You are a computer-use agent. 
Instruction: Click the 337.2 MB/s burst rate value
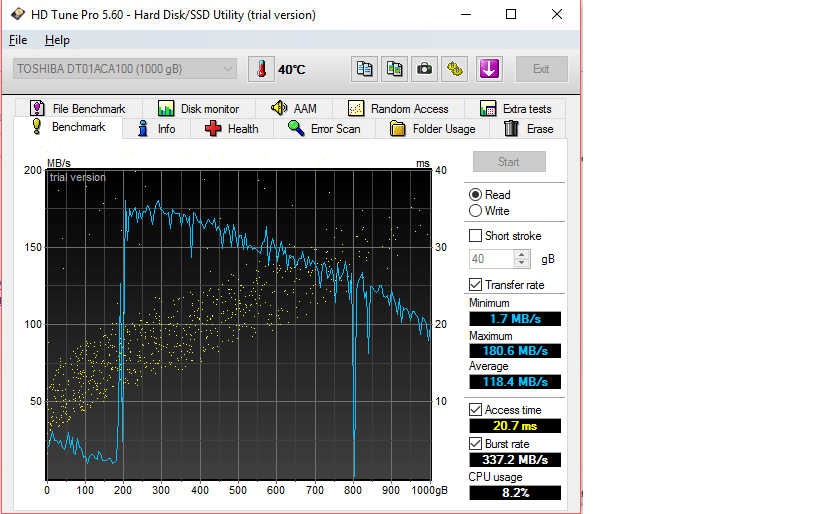click(515, 460)
